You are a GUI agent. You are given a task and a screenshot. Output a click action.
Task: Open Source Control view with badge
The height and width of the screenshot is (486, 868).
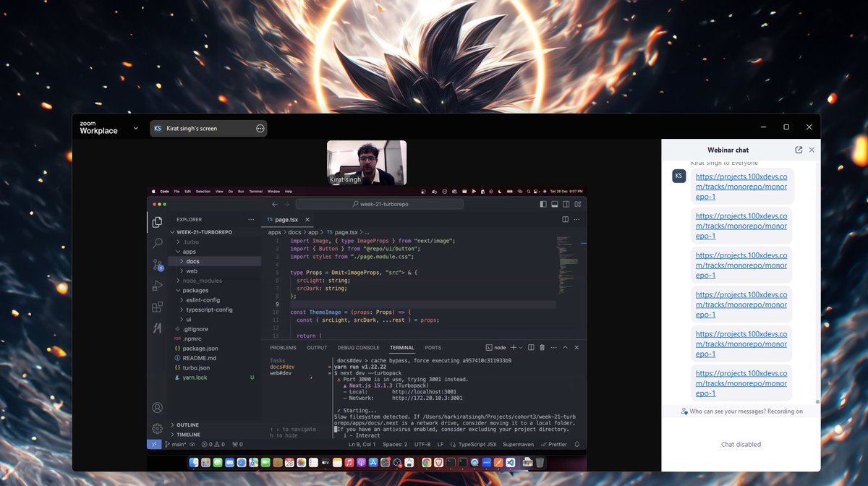click(x=157, y=264)
